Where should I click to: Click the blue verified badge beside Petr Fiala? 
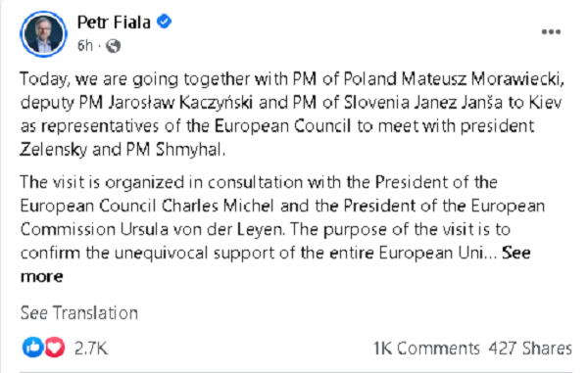(x=164, y=22)
